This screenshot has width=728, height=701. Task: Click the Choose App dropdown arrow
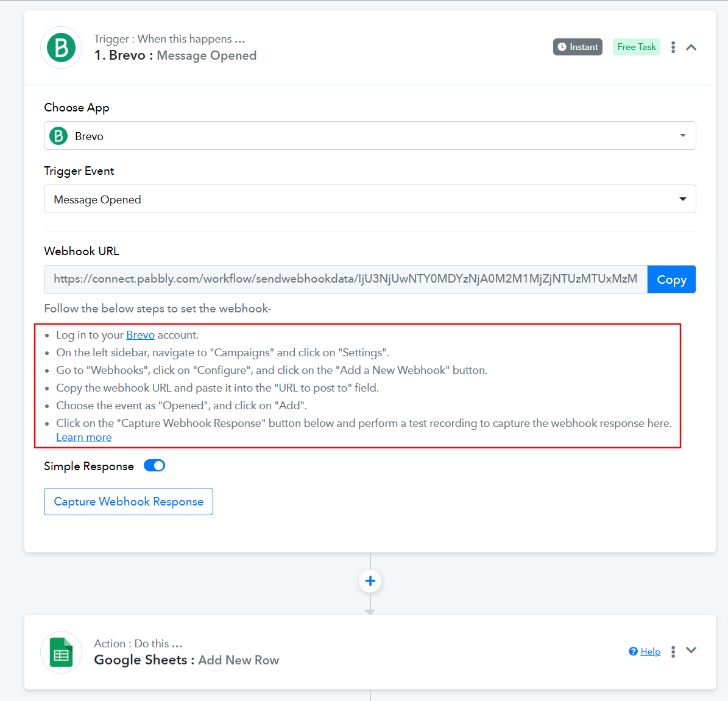point(682,136)
